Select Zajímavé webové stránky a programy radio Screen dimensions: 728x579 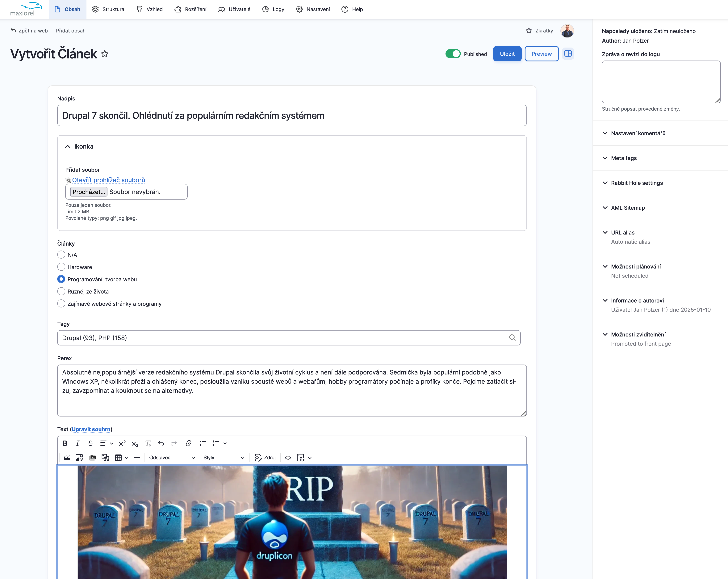click(61, 304)
